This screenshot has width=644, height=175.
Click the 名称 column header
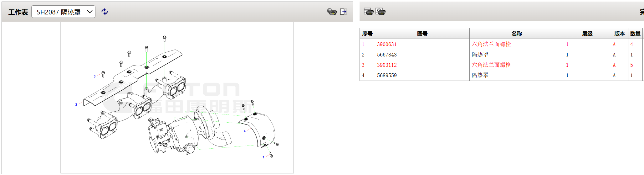point(516,34)
